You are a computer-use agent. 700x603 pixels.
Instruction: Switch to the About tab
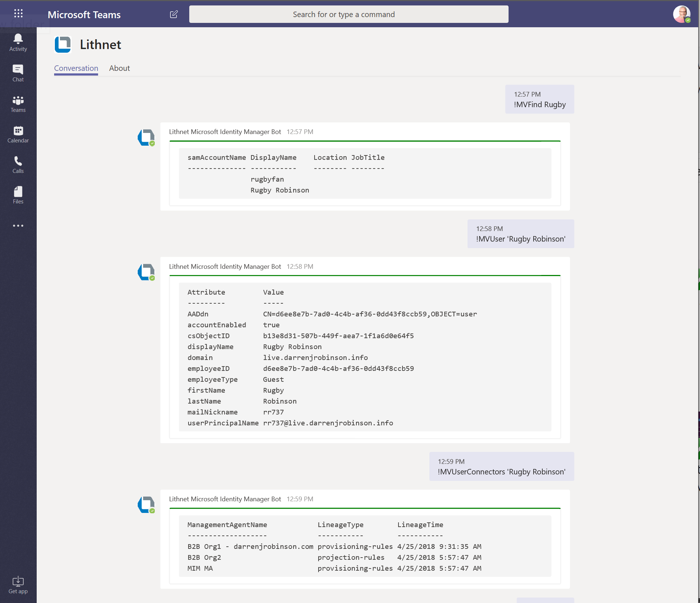[119, 68]
